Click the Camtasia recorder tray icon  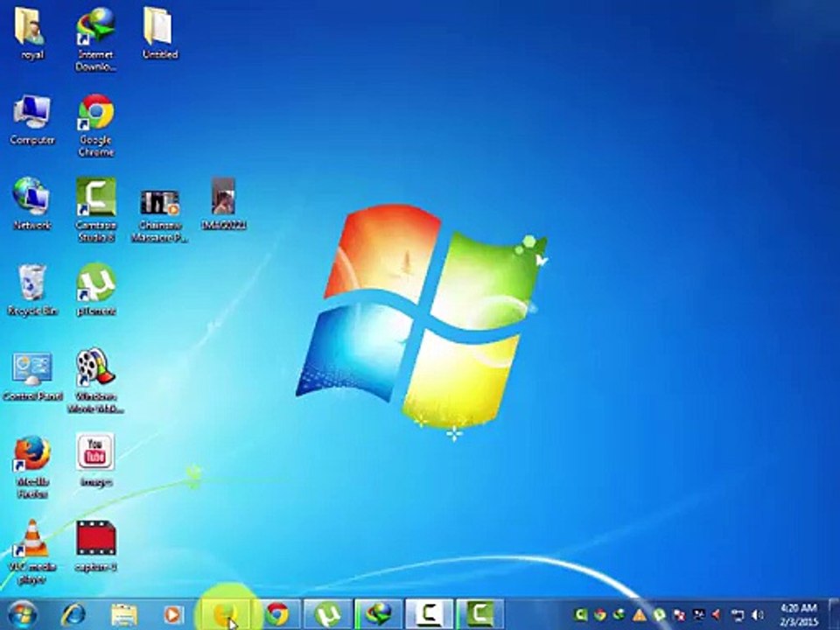(580, 614)
